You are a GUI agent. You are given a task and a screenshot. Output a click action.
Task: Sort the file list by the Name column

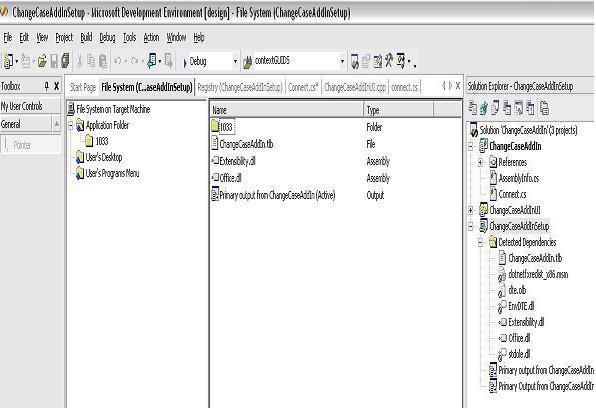pos(287,110)
